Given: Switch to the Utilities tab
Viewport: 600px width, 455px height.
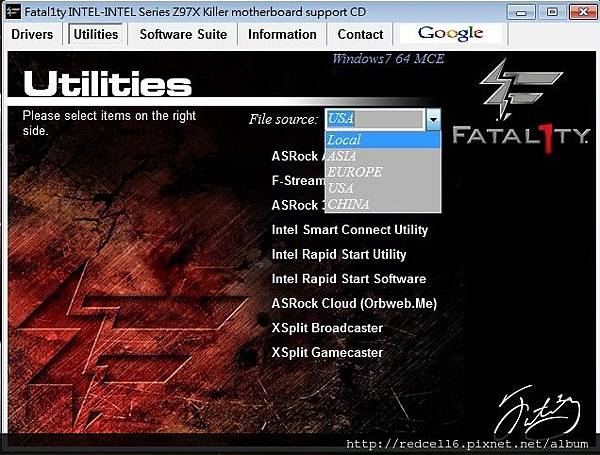Looking at the screenshot, I should 96,34.
